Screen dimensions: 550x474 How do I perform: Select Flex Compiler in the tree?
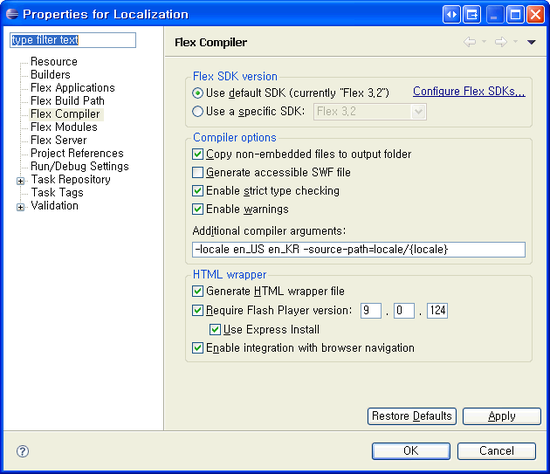click(65, 114)
